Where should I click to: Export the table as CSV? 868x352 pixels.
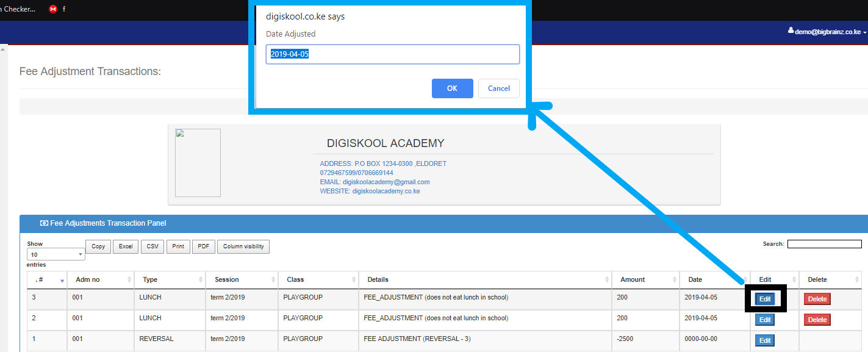click(x=152, y=246)
